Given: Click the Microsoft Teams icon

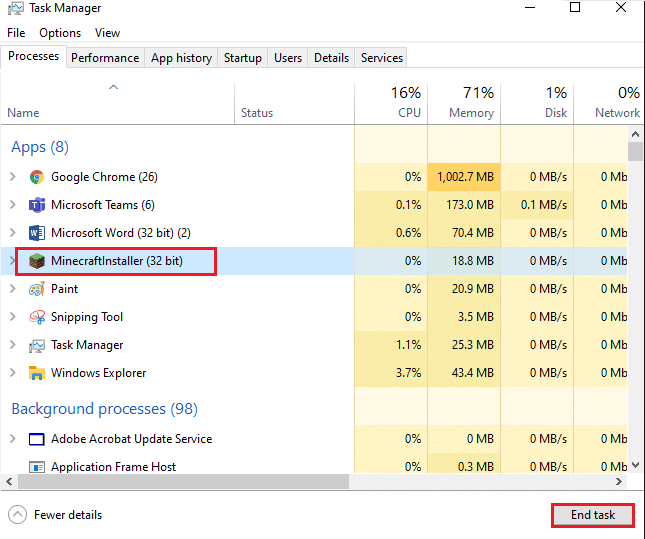Looking at the screenshot, I should coord(37,205).
